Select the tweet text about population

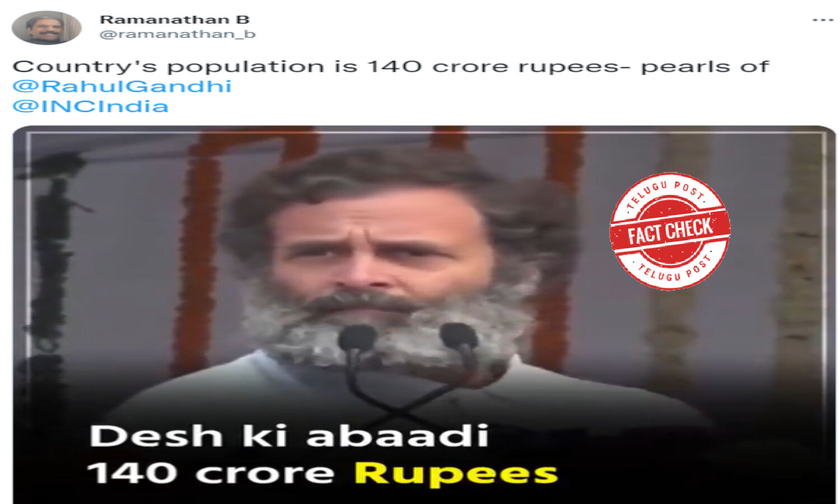391,67
